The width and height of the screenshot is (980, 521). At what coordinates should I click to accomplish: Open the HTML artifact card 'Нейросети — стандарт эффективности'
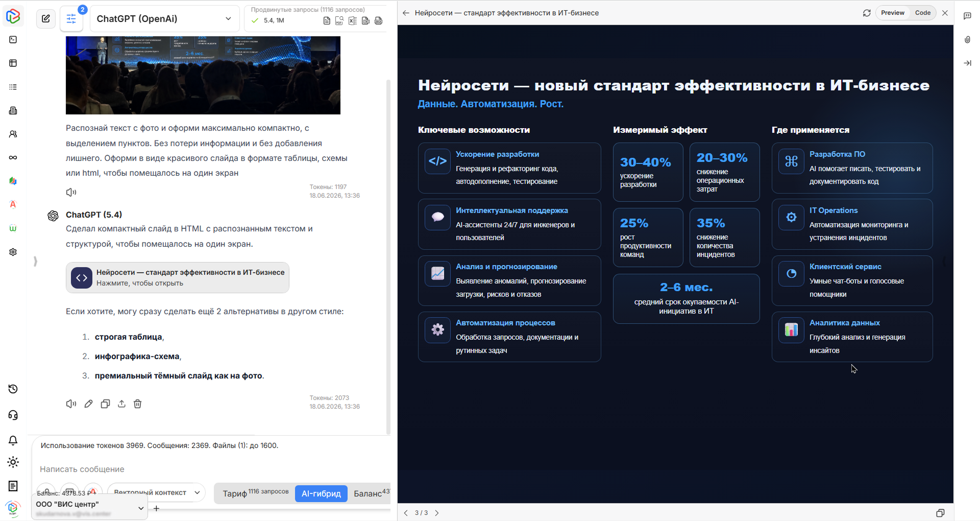point(178,278)
